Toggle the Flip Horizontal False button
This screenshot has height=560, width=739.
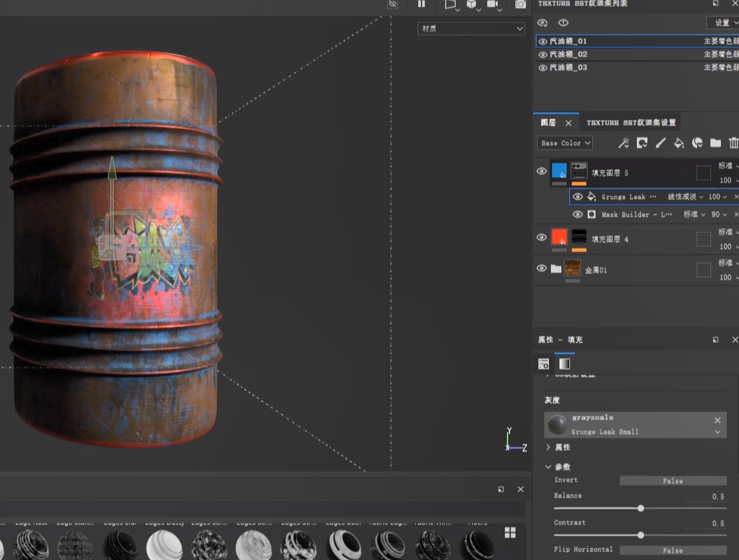point(672,550)
